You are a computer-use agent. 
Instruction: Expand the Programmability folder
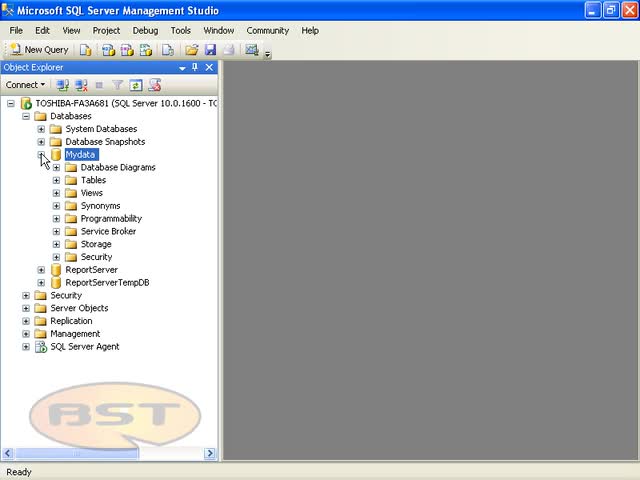point(56,219)
